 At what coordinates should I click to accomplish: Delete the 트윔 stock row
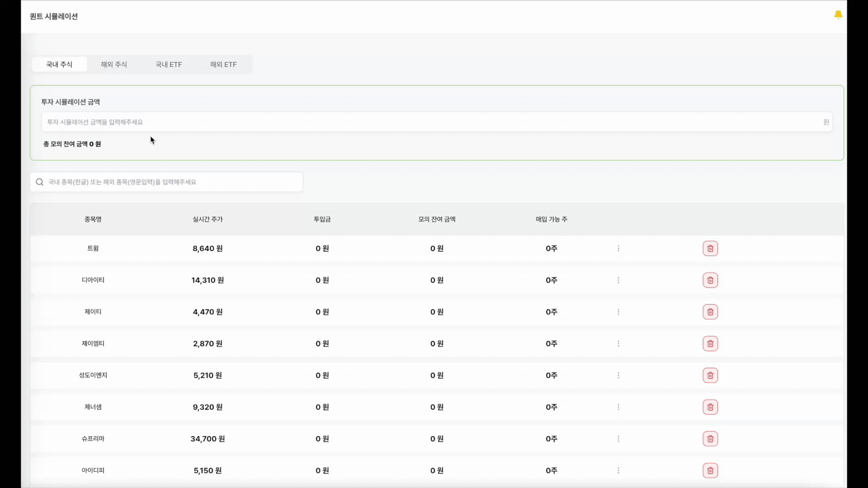pyautogui.click(x=710, y=249)
